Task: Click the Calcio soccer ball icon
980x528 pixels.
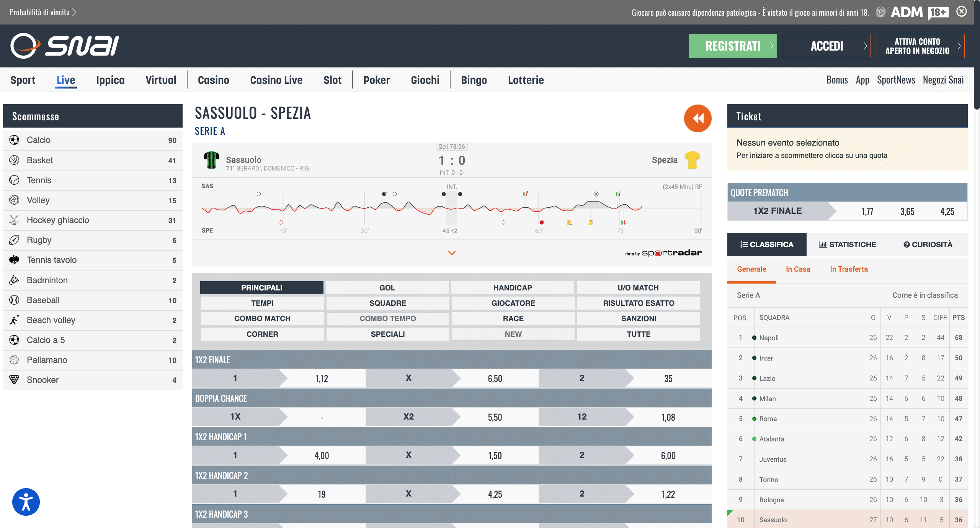Action: coord(14,140)
